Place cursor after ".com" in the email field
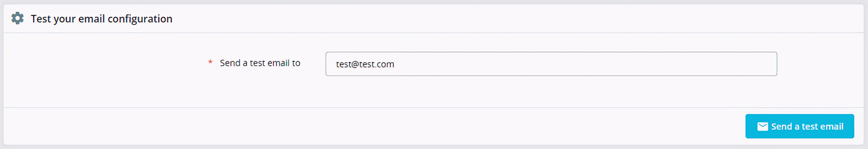868x149 pixels. (x=395, y=64)
